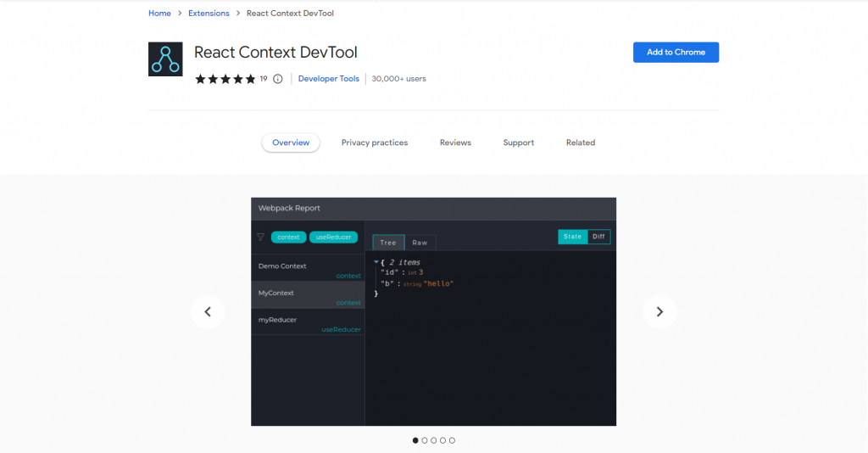The width and height of the screenshot is (868, 453).
Task: Toggle the useReducer filter chip
Action: tap(333, 237)
